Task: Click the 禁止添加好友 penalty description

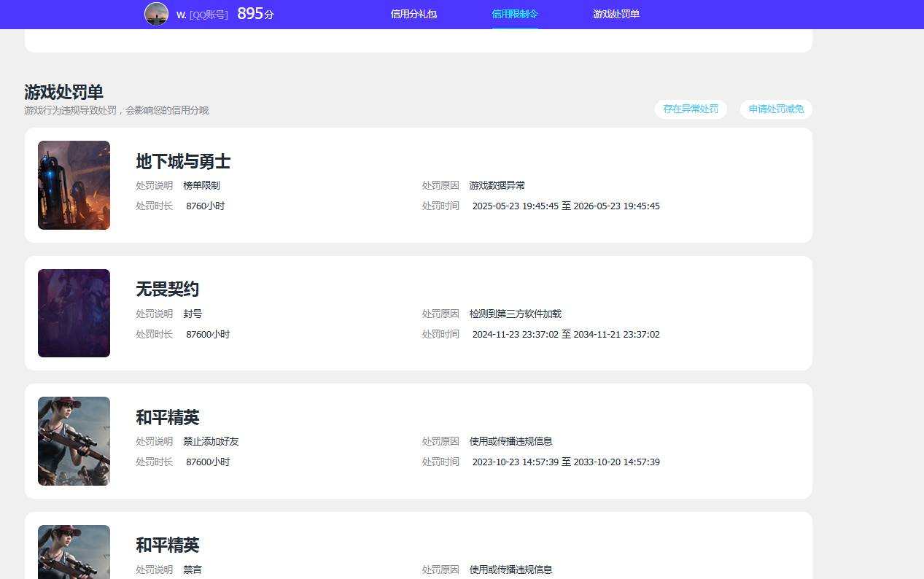Action: [211, 442]
